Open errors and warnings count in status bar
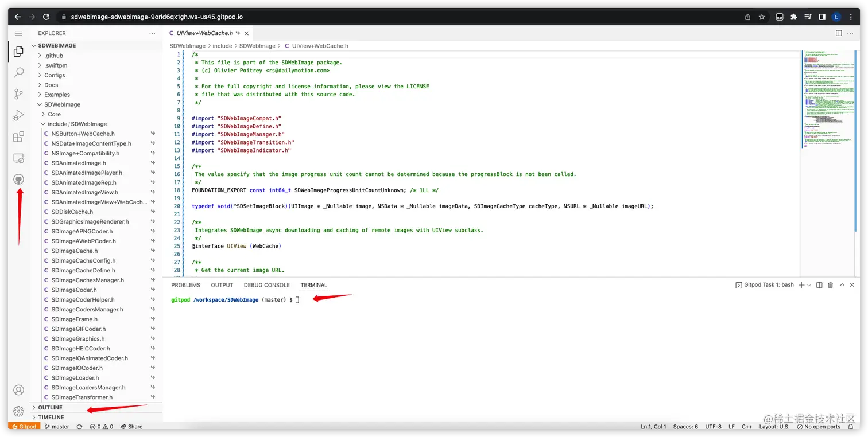The image size is (868, 437). [102, 427]
